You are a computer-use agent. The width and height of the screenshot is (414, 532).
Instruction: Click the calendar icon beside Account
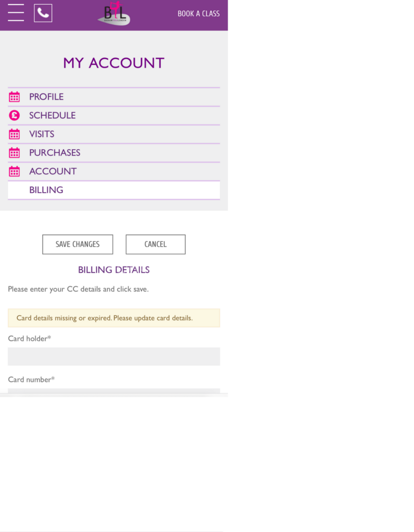(x=15, y=172)
